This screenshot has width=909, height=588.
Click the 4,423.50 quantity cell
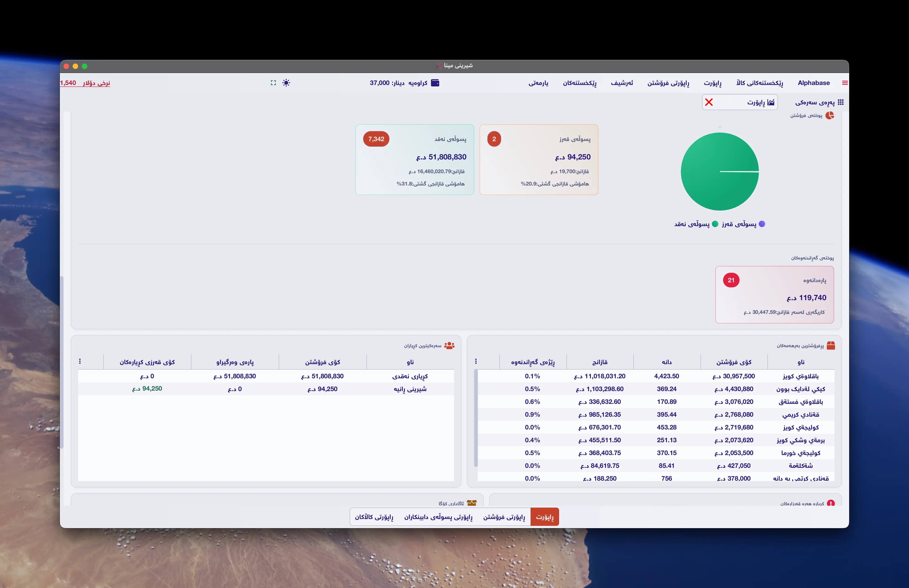pyautogui.click(x=667, y=376)
